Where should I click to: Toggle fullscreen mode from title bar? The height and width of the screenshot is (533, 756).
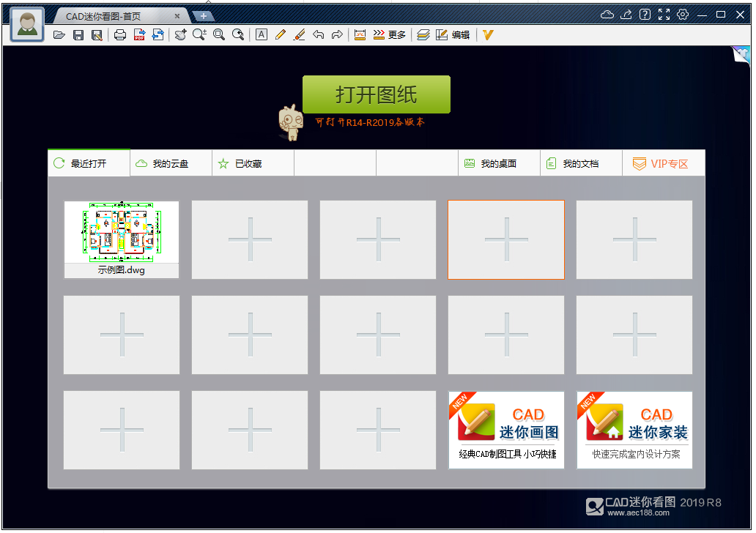click(x=663, y=14)
